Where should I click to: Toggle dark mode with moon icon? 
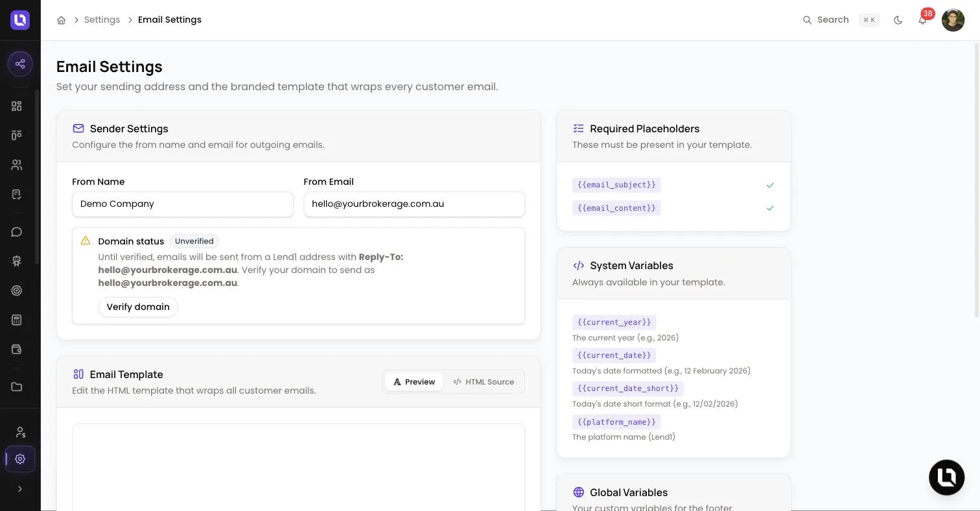(x=898, y=20)
